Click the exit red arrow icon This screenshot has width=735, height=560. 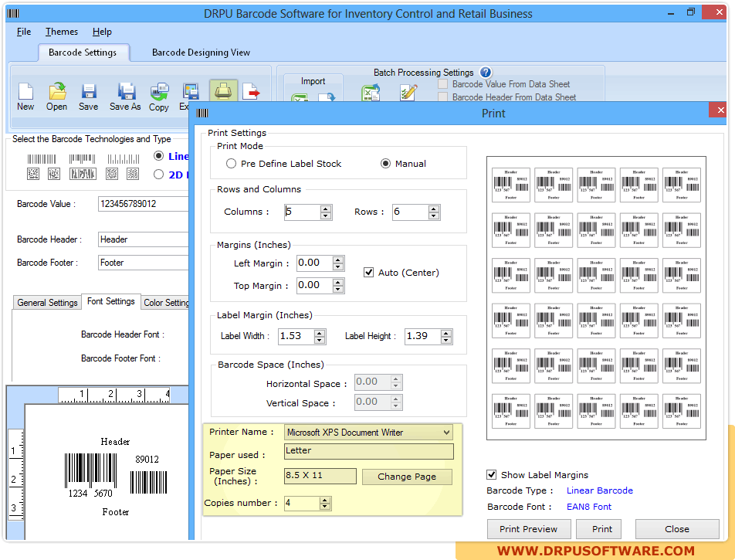251,91
